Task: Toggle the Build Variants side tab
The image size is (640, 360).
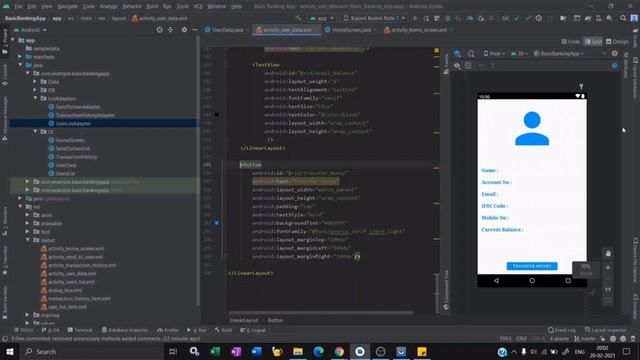Action: tap(5, 302)
